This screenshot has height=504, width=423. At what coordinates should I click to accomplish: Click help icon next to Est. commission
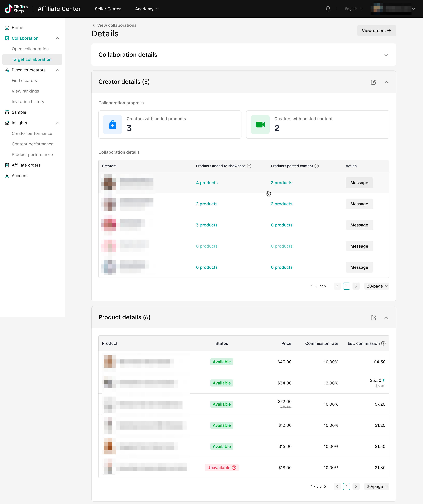click(x=383, y=343)
